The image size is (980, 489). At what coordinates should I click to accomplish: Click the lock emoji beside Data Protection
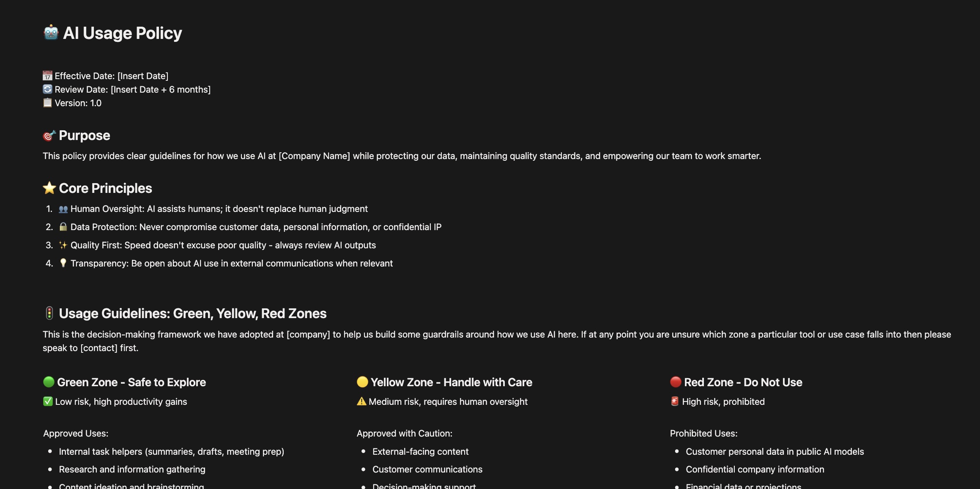(63, 227)
